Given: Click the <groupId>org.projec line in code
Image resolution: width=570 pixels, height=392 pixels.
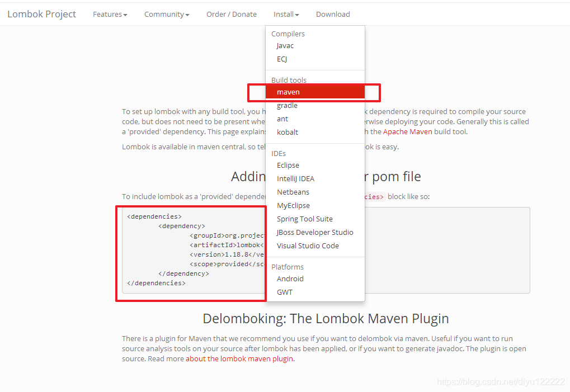Looking at the screenshot, I should pyautogui.click(x=227, y=235).
